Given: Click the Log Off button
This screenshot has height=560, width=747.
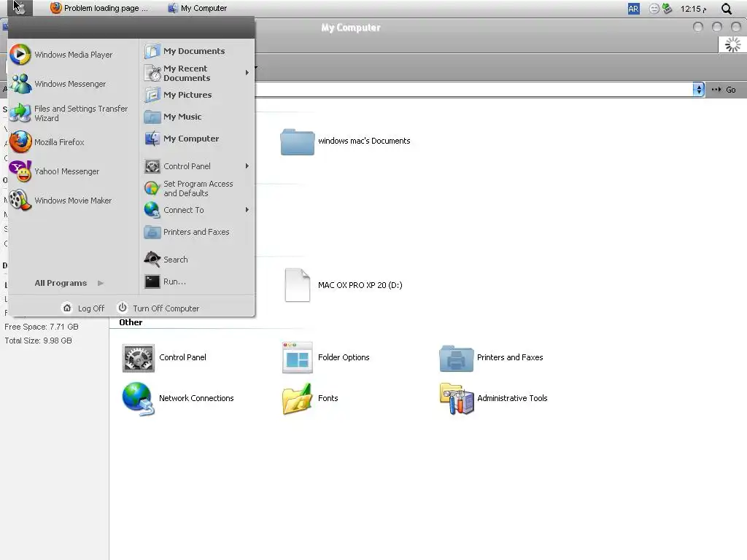Looking at the screenshot, I should tap(84, 308).
